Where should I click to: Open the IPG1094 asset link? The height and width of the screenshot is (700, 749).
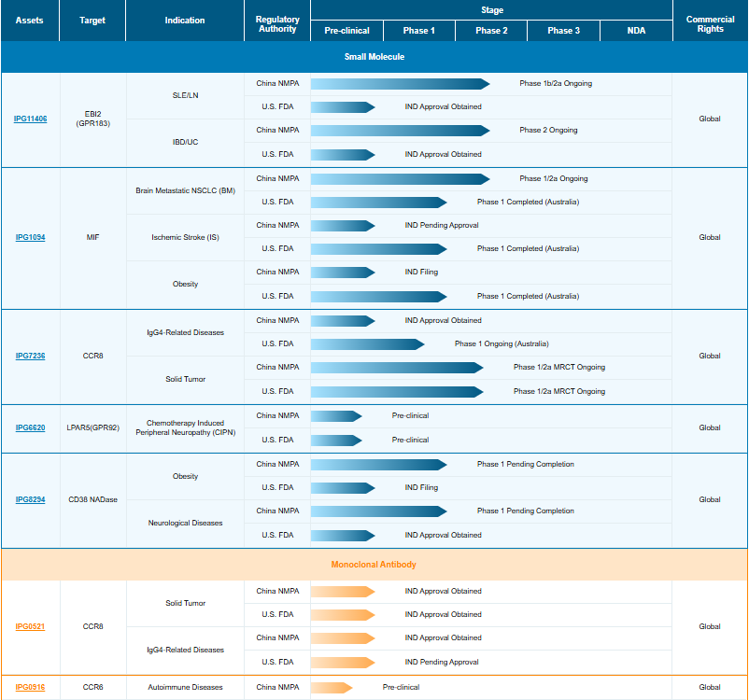click(30, 237)
